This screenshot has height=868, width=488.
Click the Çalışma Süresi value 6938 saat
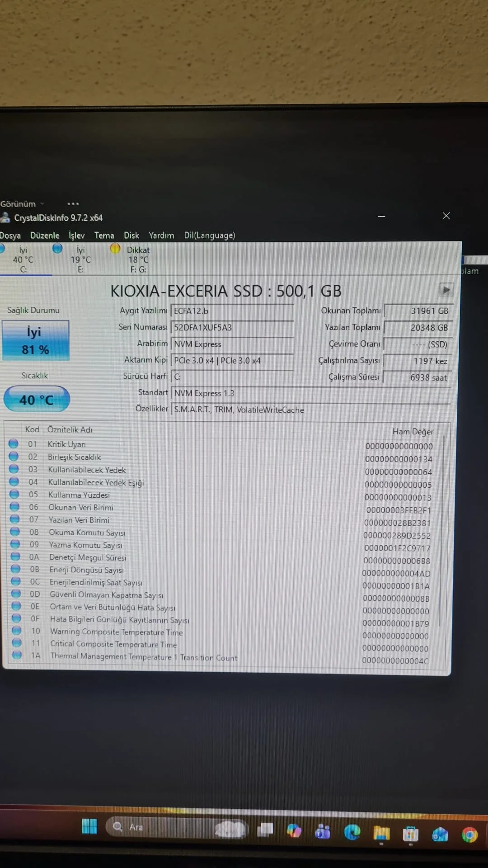coord(418,377)
